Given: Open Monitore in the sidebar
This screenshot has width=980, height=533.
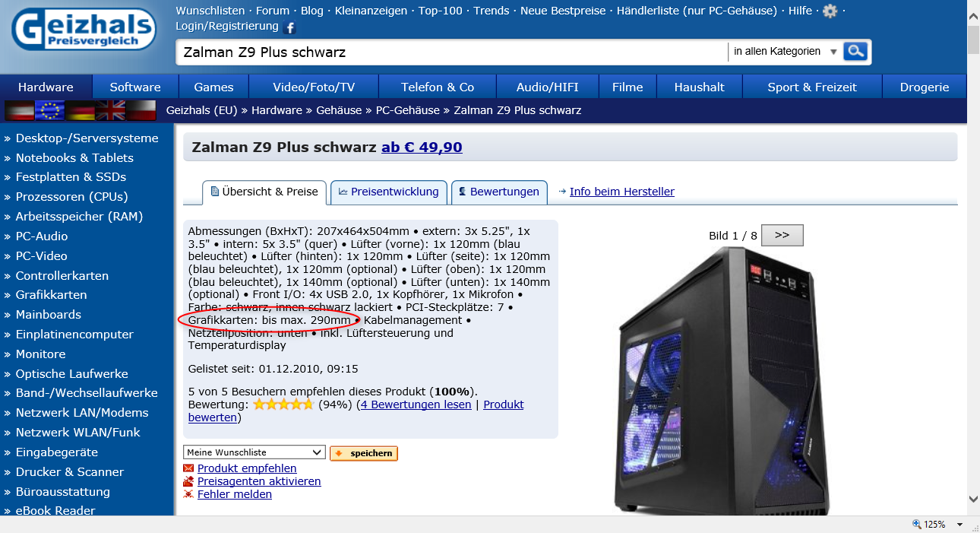Looking at the screenshot, I should pos(40,354).
